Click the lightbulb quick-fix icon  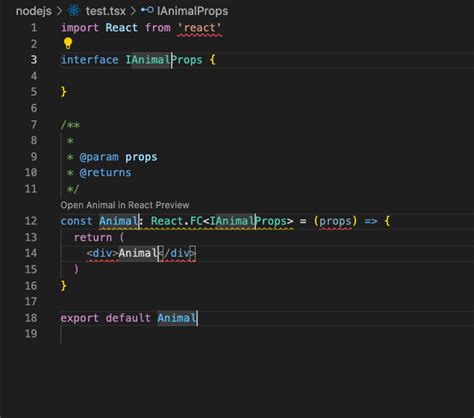point(68,43)
